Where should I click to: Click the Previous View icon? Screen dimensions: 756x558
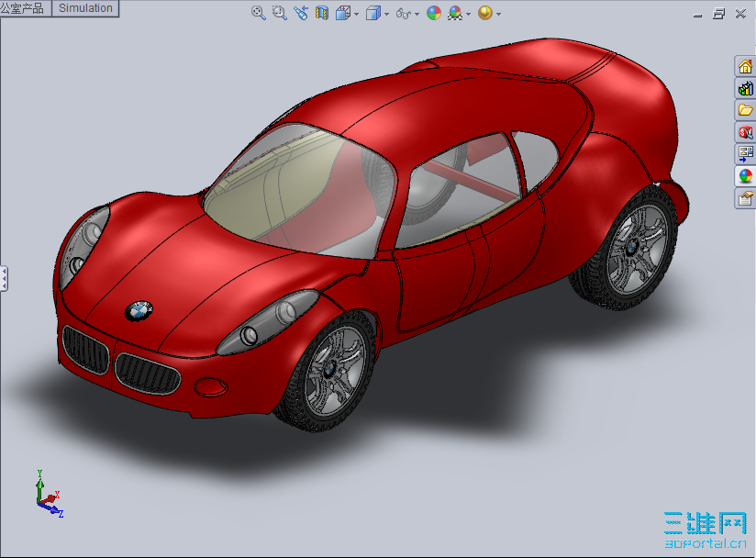(x=301, y=14)
